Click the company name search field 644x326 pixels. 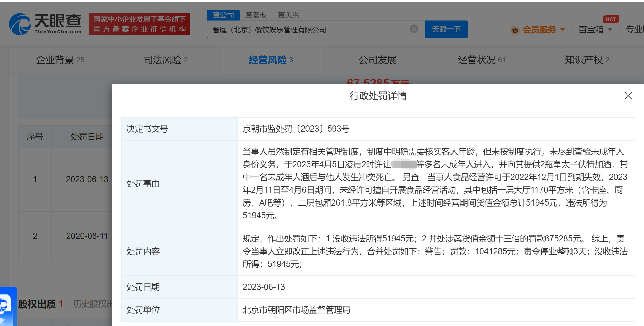click(309, 30)
